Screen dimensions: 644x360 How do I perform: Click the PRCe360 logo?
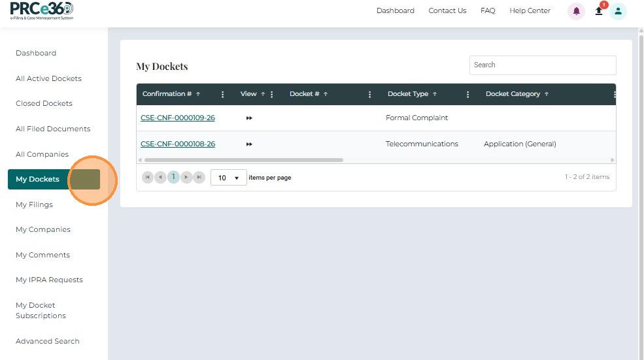click(41, 11)
